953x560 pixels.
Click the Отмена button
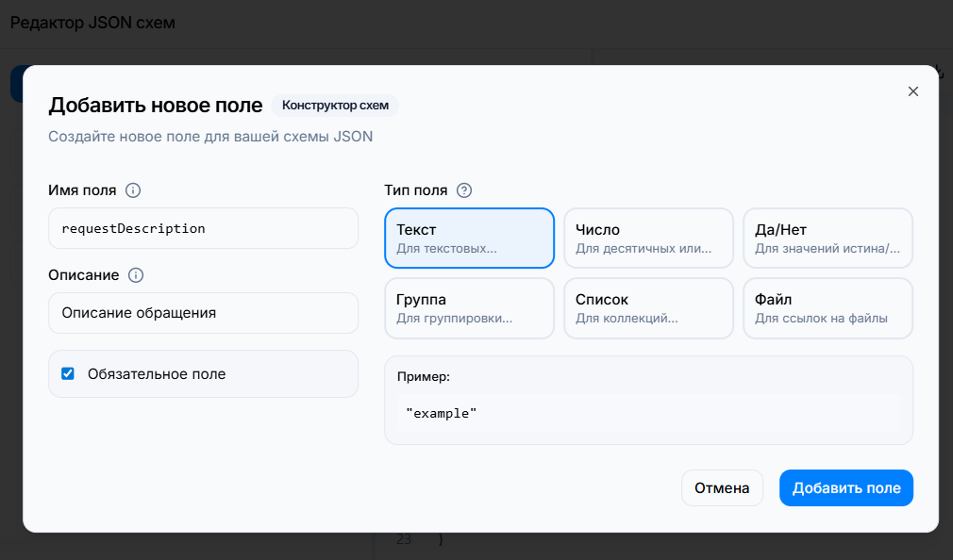[x=722, y=487]
